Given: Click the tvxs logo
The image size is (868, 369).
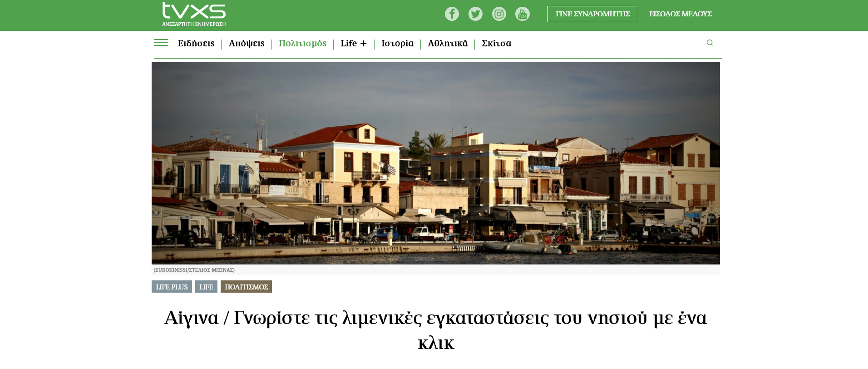Looking at the screenshot, I should point(194,14).
